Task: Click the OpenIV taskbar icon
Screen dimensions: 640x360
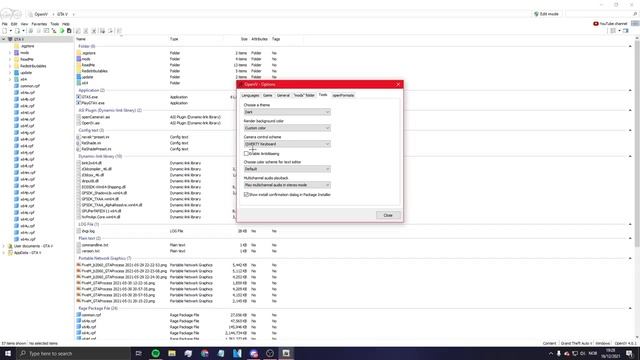Action: 286,353
